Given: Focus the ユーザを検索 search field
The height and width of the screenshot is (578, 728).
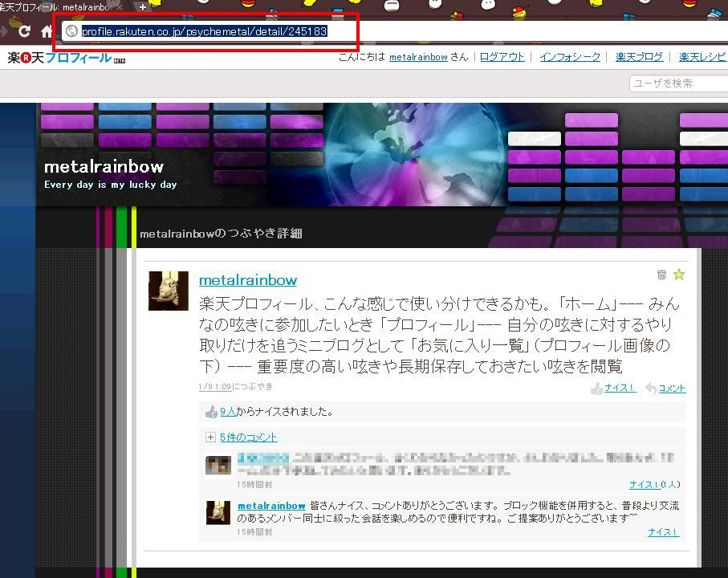Looking at the screenshot, I should pyautogui.click(x=678, y=83).
